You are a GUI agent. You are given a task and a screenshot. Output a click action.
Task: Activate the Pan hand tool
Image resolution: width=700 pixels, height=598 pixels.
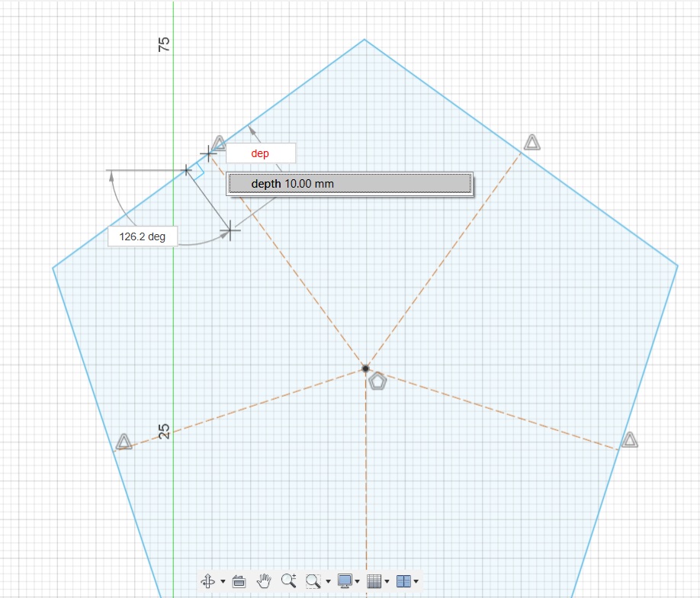point(264,580)
